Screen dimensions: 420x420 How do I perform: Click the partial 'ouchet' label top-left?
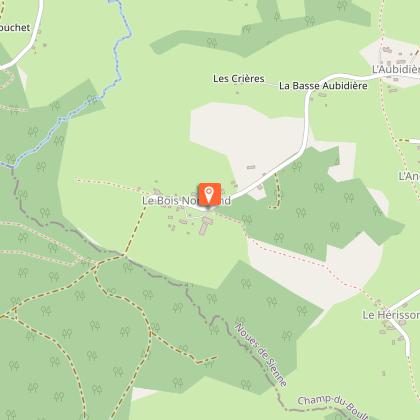[x=15, y=27]
